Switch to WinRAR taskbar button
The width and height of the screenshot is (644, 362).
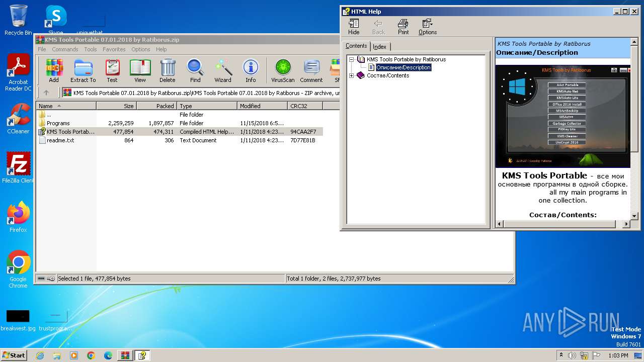tap(125, 355)
